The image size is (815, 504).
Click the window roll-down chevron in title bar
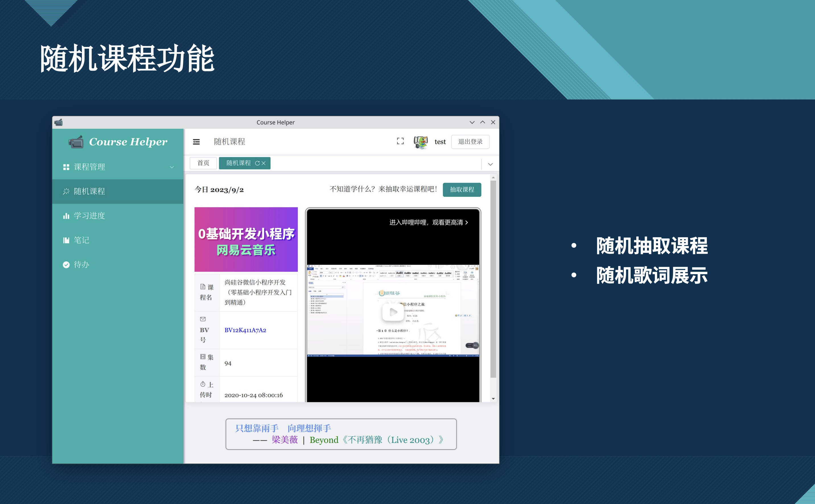[472, 122]
